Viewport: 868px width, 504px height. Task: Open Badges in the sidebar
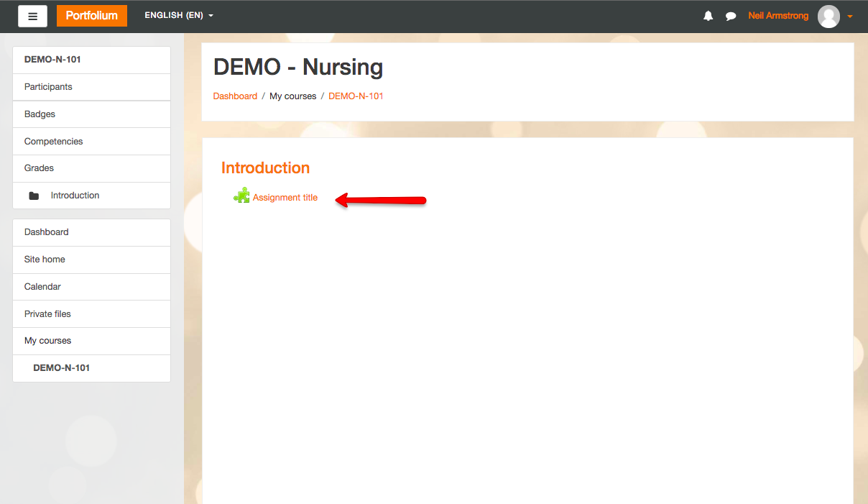91,114
